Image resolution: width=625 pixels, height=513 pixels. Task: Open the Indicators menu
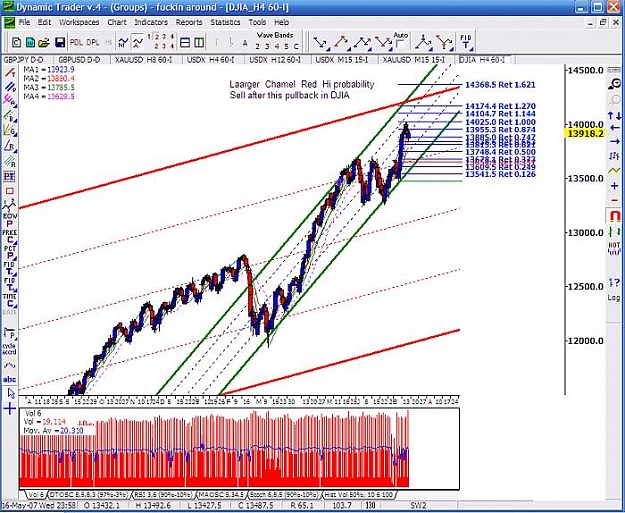151,22
